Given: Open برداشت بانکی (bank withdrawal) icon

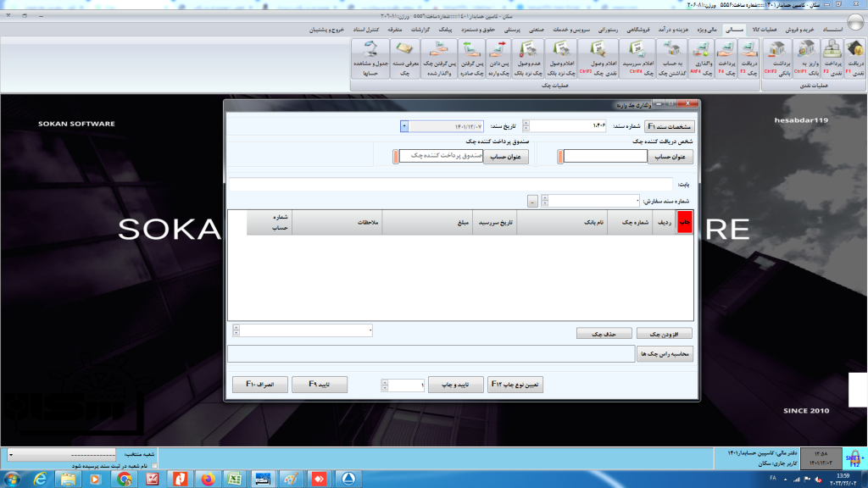Looking at the screenshot, I should point(778,58).
